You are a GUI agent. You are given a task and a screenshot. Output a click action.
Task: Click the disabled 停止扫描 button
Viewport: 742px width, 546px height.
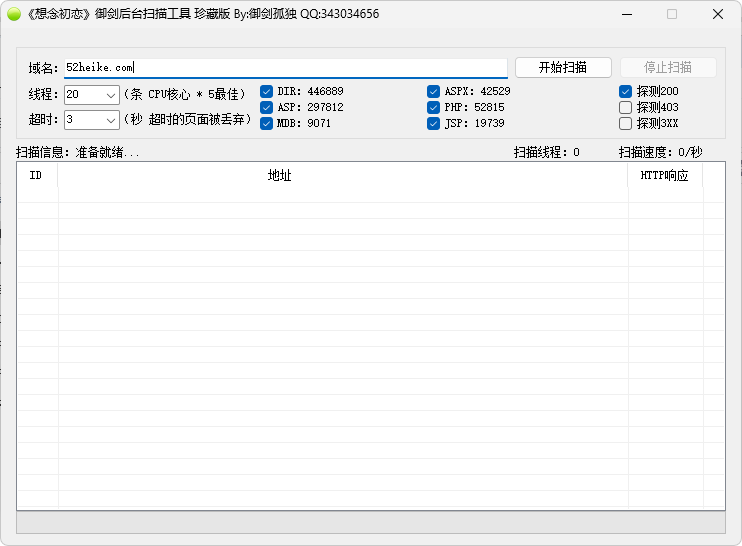[x=668, y=68]
